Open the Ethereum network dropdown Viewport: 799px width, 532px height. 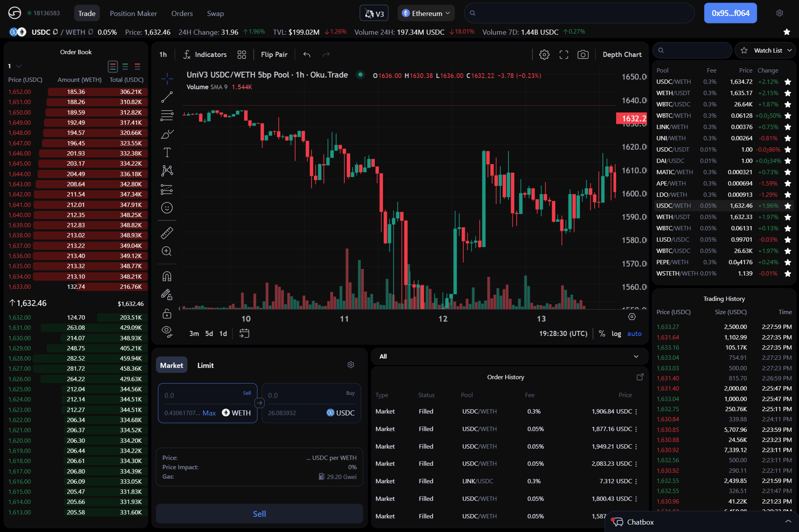click(x=426, y=13)
